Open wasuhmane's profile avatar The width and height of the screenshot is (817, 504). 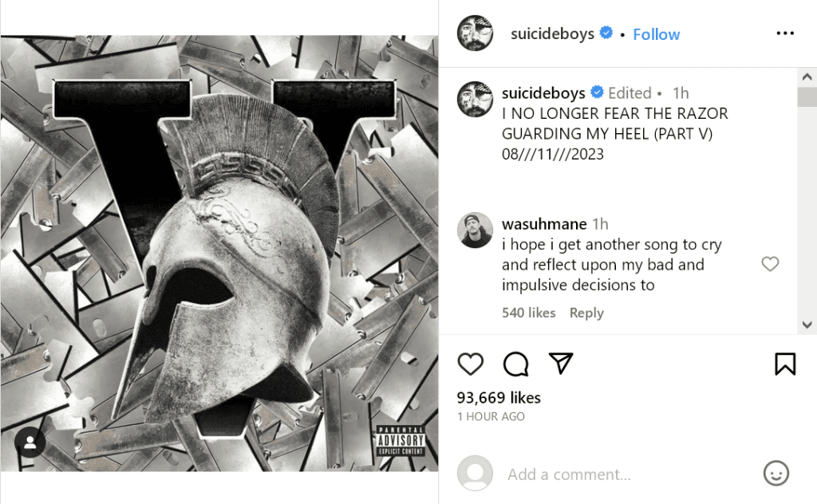pyautogui.click(x=474, y=230)
